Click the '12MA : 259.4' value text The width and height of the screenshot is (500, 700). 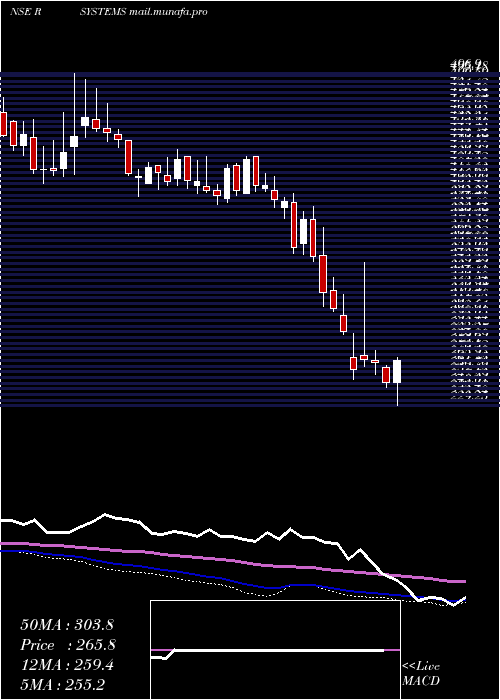tap(67, 665)
